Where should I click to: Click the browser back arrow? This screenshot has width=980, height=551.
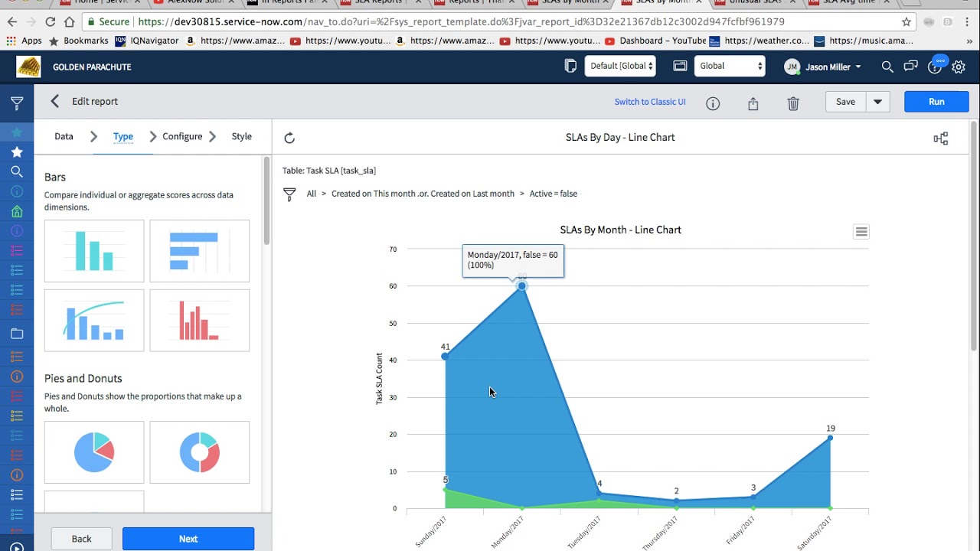11,22
